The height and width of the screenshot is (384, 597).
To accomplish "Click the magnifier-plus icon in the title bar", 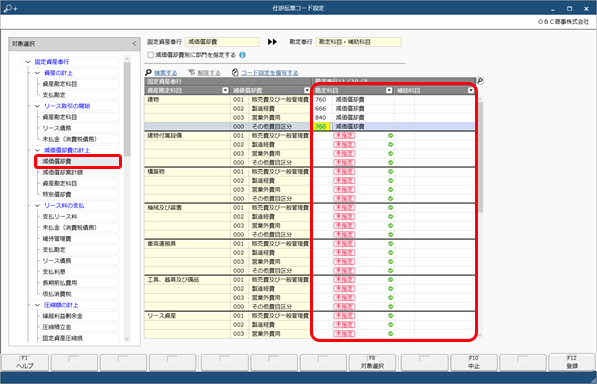I will [10, 8].
